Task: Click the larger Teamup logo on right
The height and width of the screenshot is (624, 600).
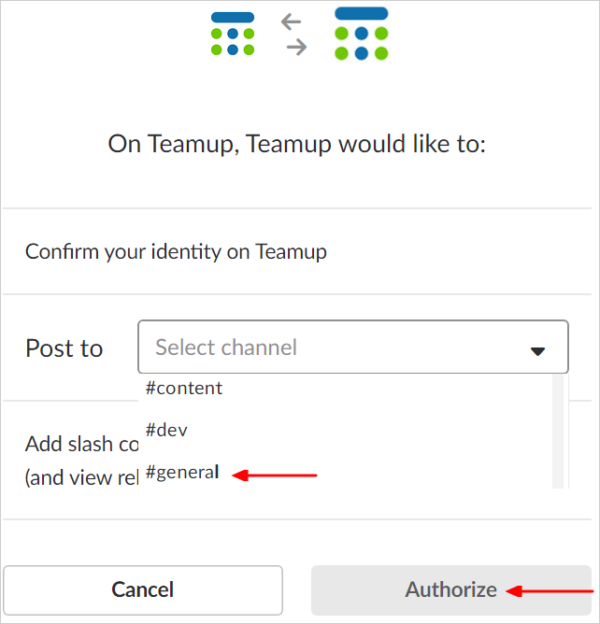Action: 361,33
